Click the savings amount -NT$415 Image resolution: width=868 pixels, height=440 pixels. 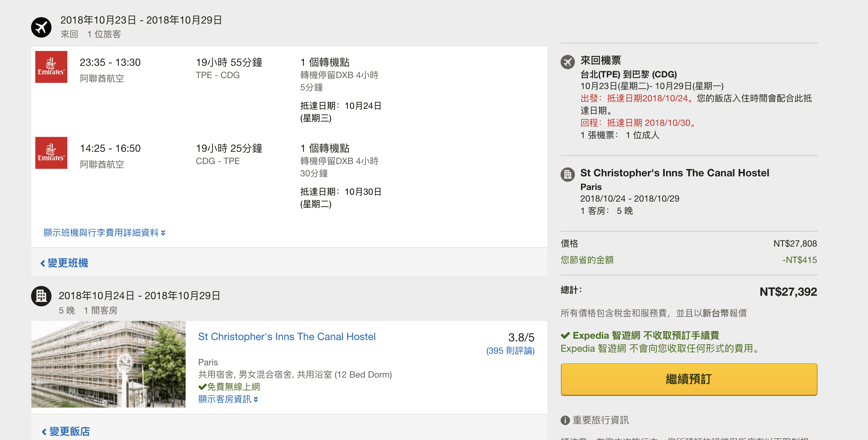(x=799, y=260)
